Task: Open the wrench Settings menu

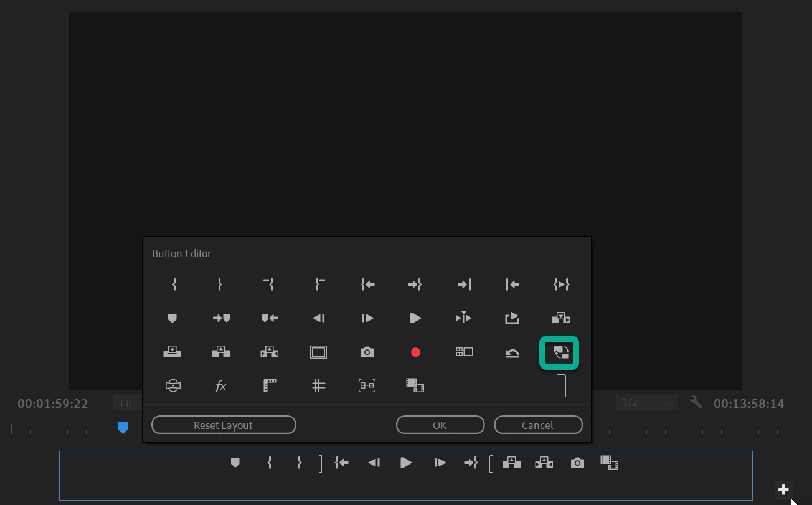Action: click(696, 403)
